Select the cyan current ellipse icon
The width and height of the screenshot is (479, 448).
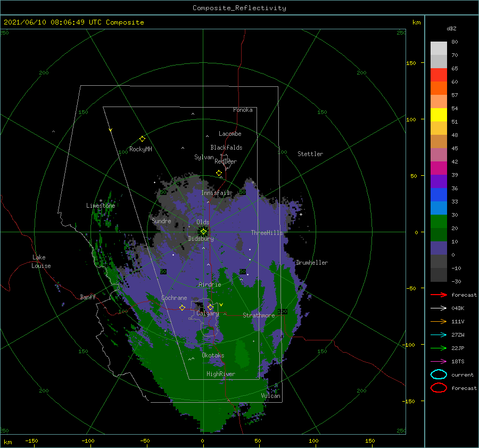[439, 374]
